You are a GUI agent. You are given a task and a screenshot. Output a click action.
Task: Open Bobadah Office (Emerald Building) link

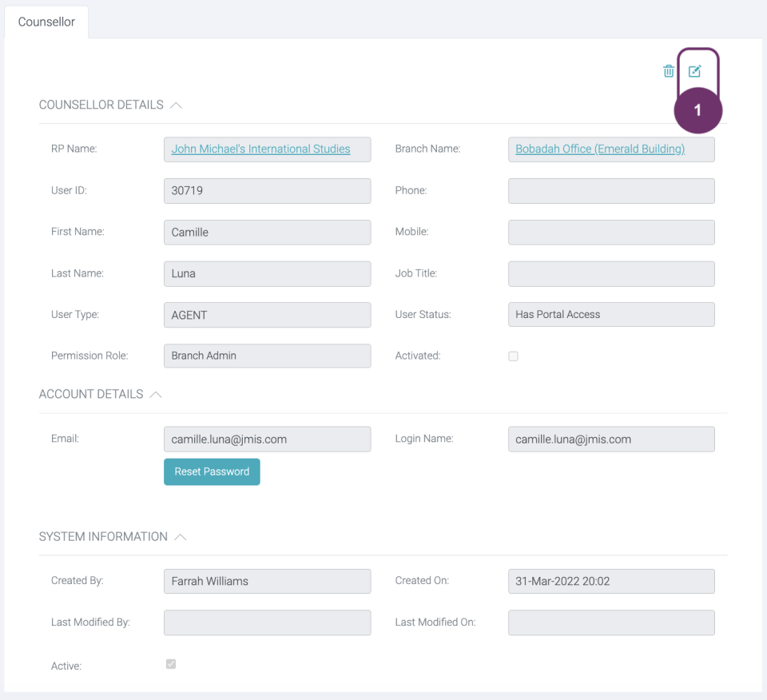600,149
